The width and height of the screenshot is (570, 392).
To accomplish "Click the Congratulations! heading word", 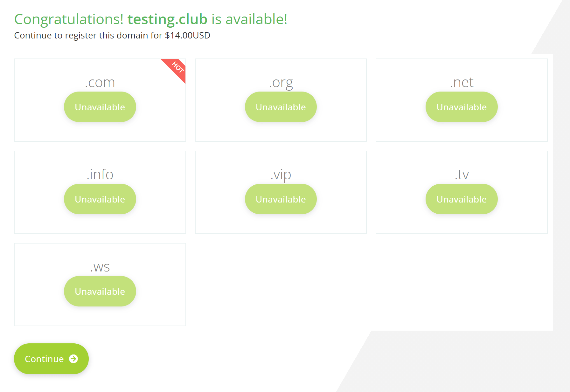I will 69,19.
